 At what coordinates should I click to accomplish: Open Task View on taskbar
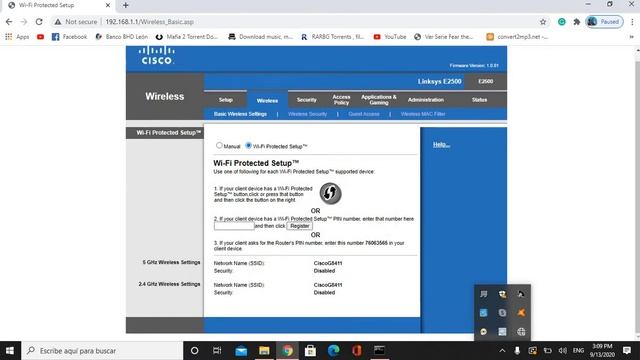pos(217,351)
